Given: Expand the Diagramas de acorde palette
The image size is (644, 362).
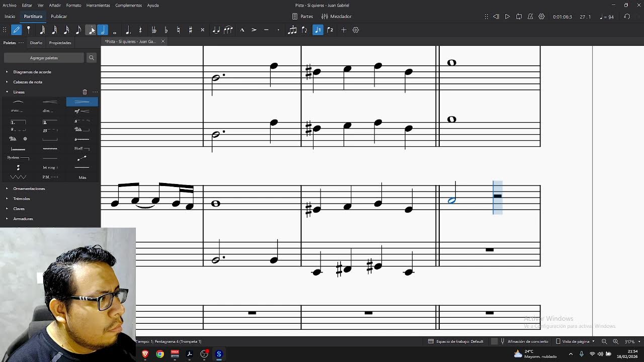Looking at the screenshot, I should (7, 72).
